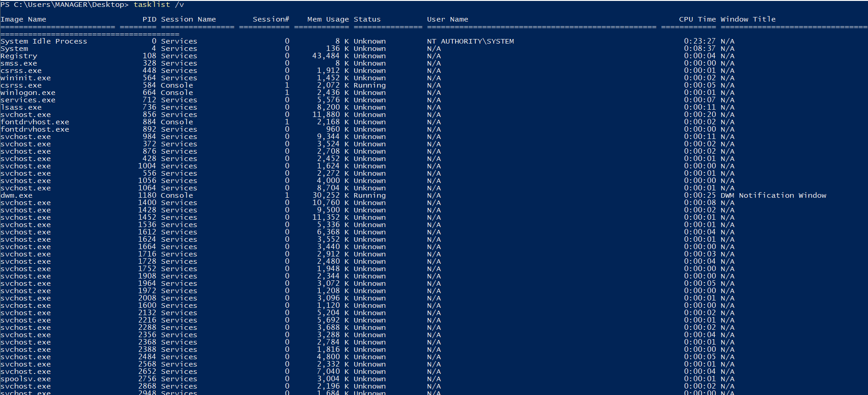
Task: Click the 'smss.exe' process name
Action: [x=19, y=63]
